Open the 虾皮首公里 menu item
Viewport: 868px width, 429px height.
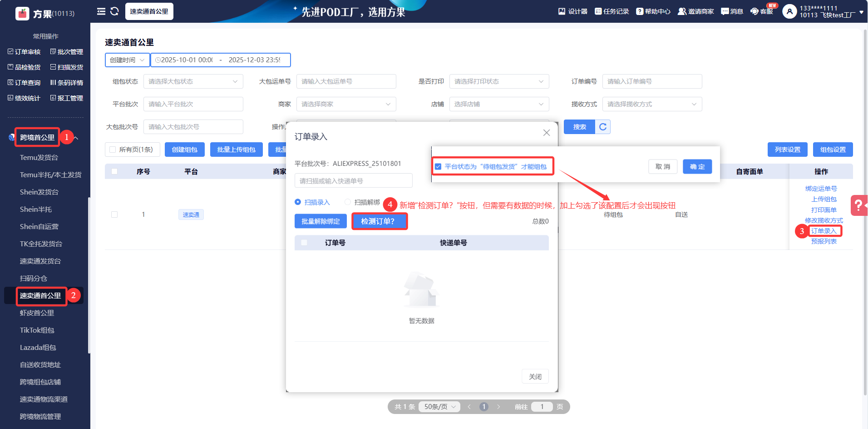pos(37,313)
